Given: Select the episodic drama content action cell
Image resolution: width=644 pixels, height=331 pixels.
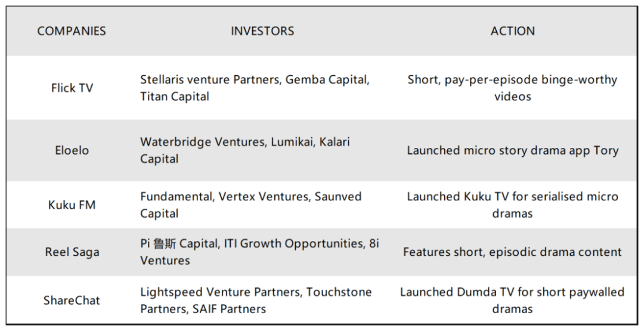Looking at the screenshot, I should click(x=512, y=252).
